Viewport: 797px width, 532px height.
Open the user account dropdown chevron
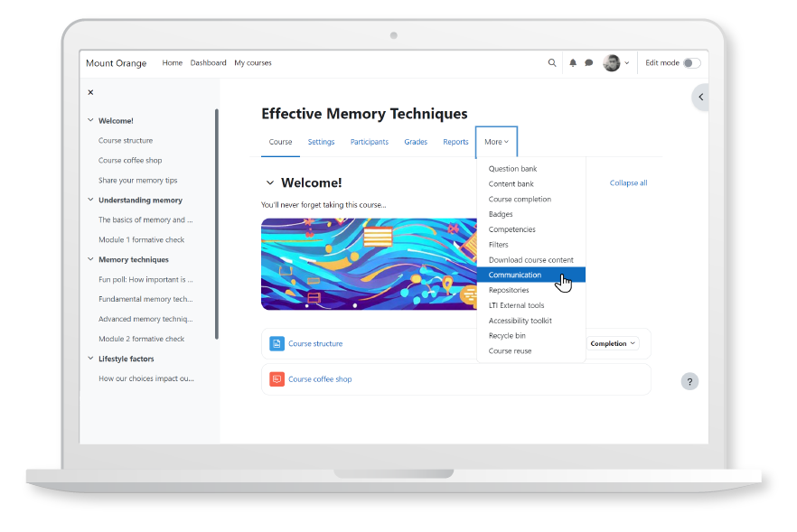[x=626, y=62]
